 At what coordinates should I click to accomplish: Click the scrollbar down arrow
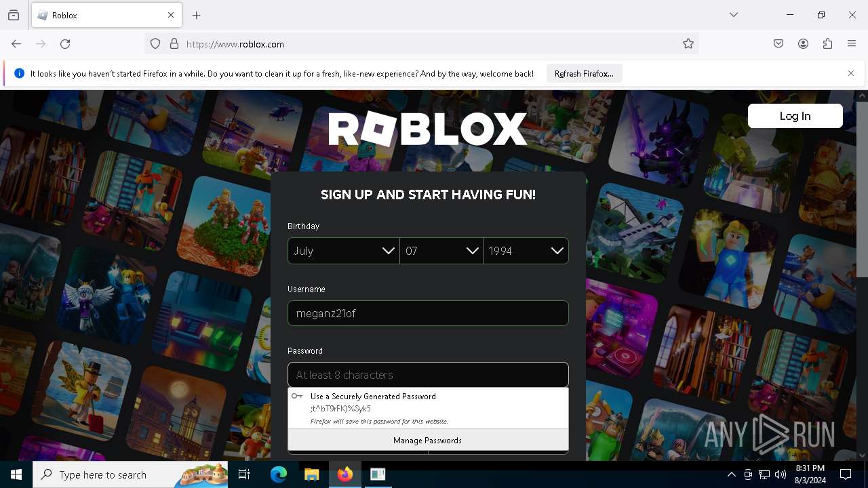(x=862, y=455)
